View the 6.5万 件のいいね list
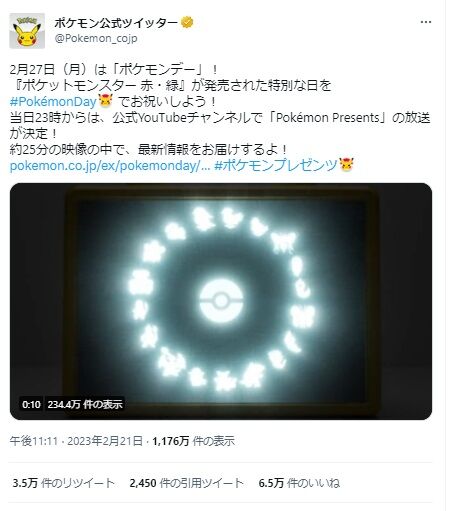The width and height of the screenshot is (451, 511). pos(299,483)
